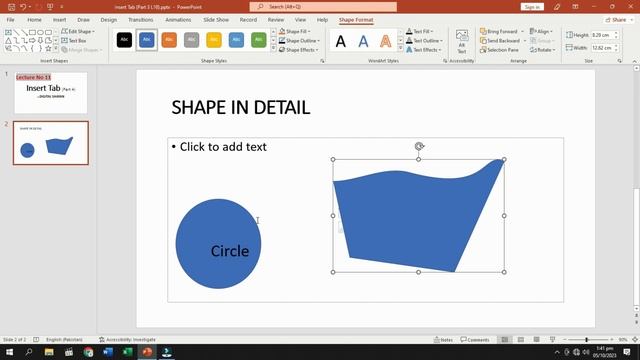
Task: Expand the Insert Shapes gallery
Action: click(x=56, y=49)
